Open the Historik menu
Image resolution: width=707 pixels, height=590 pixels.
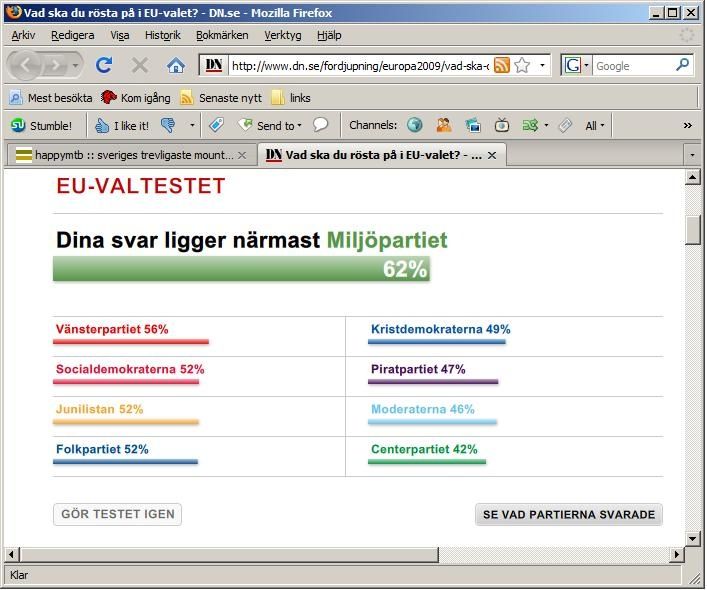(163, 35)
